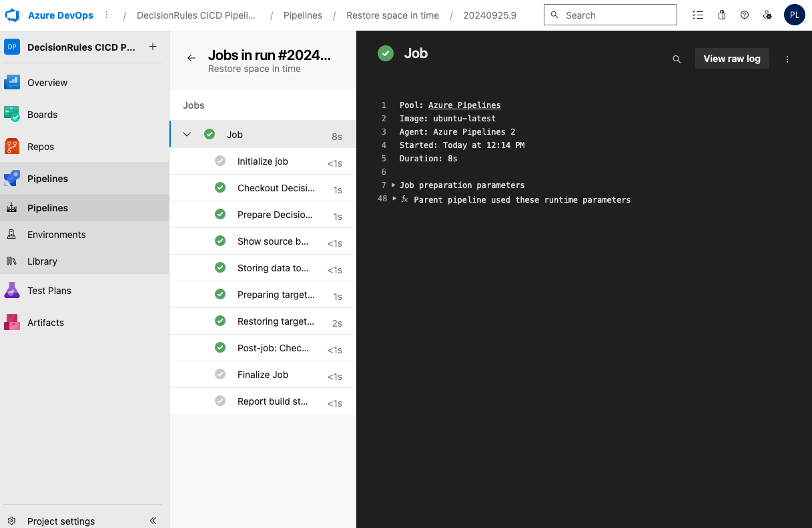Screen dimensions: 812x528
Task: Expand Parent pipeline runtime parameters section
Action: pyautogui.click(x=394, y=199)
